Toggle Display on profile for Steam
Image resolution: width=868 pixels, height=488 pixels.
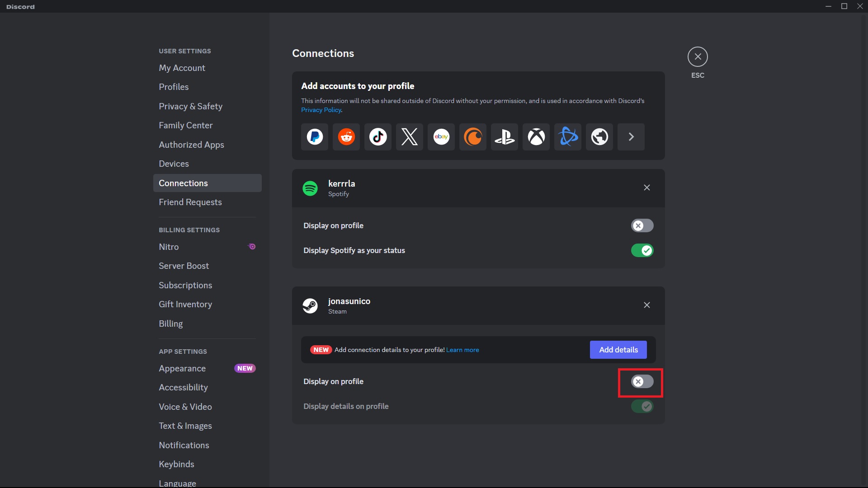click(642, 381)
